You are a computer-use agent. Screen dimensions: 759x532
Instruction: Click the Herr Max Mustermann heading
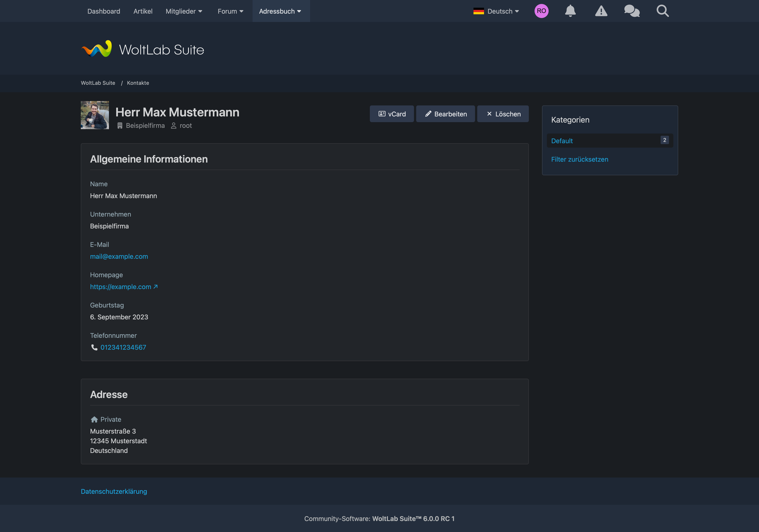177,112
